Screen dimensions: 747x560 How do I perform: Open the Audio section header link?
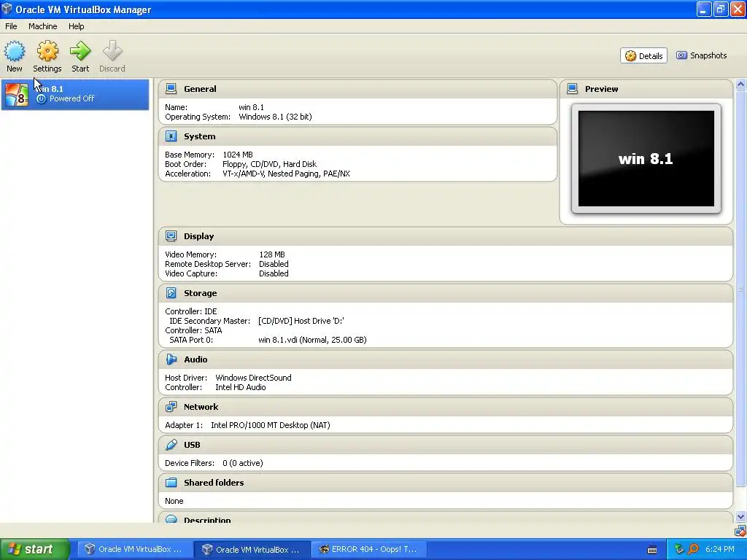coord(196,359)
